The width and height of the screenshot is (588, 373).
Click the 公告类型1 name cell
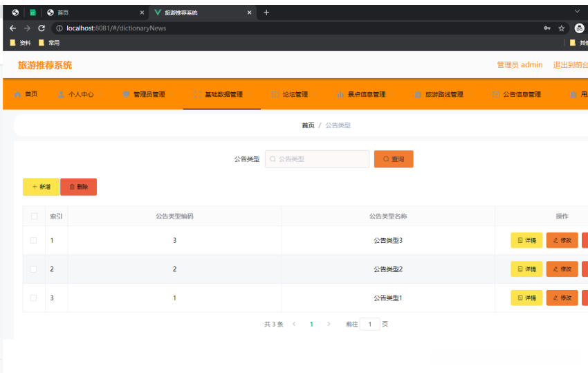[x=388, y=298]
